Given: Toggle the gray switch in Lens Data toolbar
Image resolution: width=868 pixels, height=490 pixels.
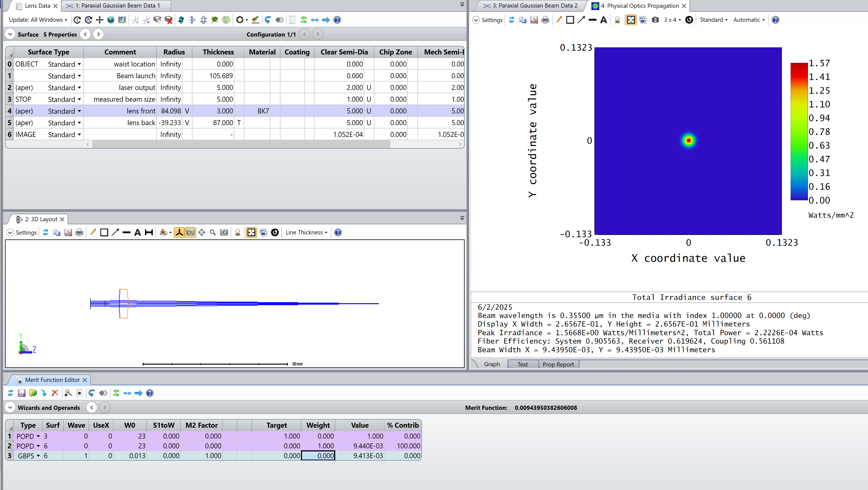Looking at the screenshot, I should coord(279,20).
